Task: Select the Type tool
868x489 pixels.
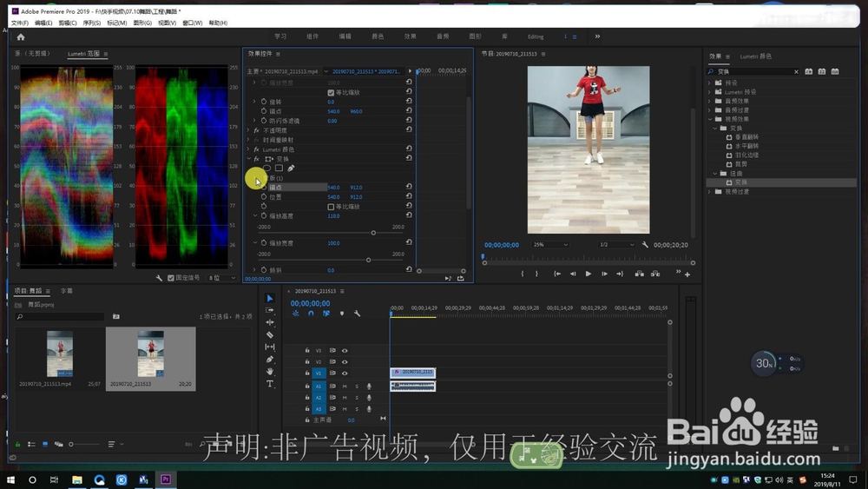Action: click(x=270, y=384)
